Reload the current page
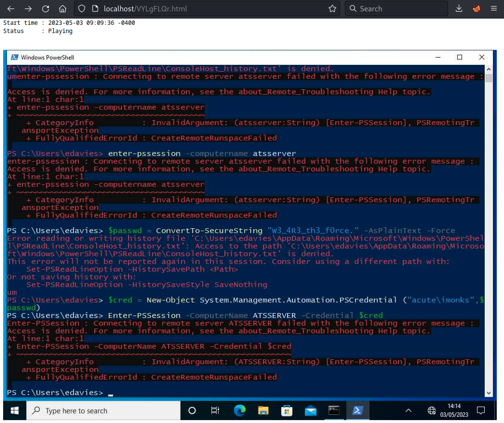504x423 pixels. 46,9
